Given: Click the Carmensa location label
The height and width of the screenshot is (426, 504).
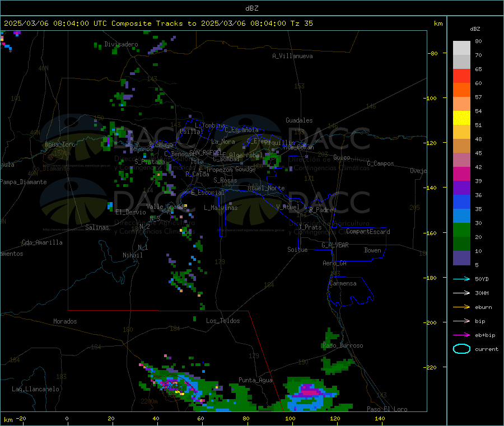Looking at the screenshot, I should point(343,283).
